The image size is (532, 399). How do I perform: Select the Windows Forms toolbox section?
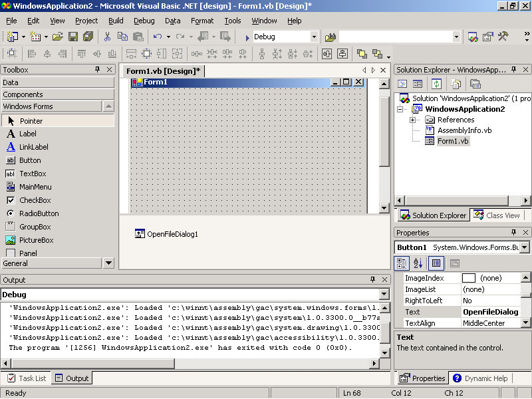[52, 106]
